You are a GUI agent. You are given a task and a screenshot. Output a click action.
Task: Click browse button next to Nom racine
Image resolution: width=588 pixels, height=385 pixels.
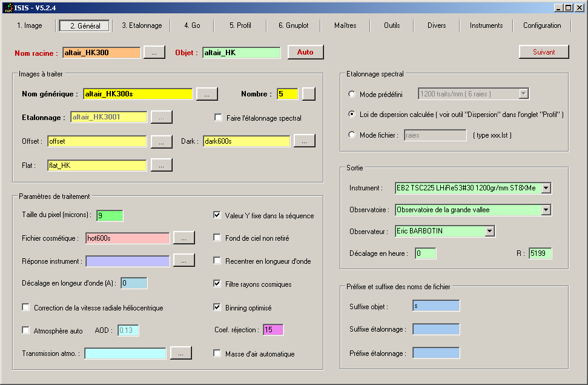(154, 53)
